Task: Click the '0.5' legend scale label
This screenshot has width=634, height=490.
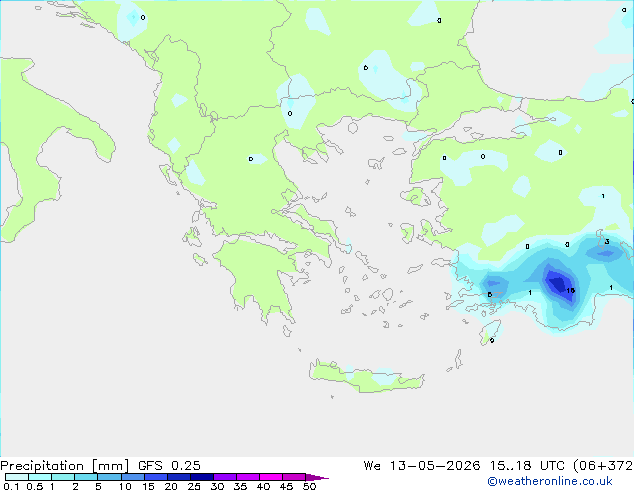Action: coord(34,486)
